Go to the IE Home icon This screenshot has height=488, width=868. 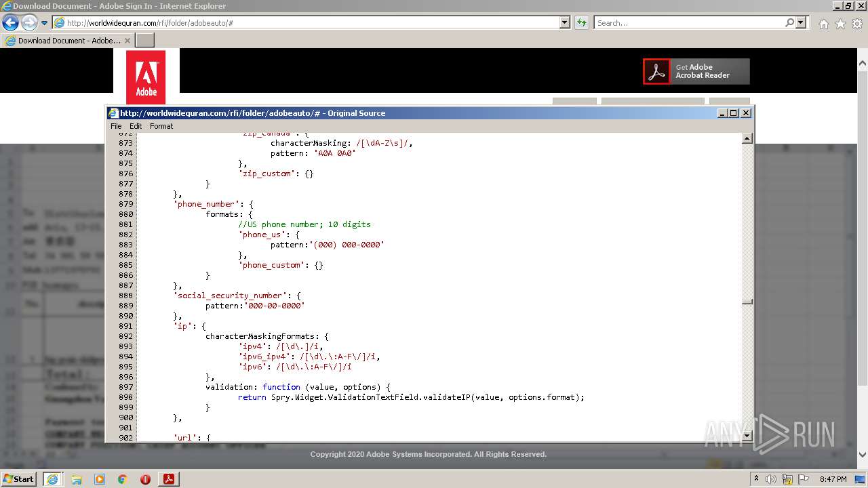[x=823, y=24]
